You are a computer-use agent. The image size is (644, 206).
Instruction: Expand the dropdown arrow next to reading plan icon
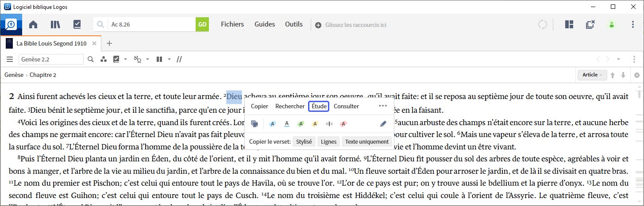126,59
